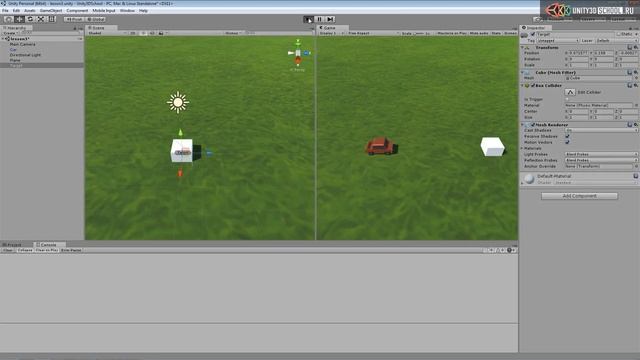
Task: Select Main Camera in Hierarchy
Action: click(22, 44)
